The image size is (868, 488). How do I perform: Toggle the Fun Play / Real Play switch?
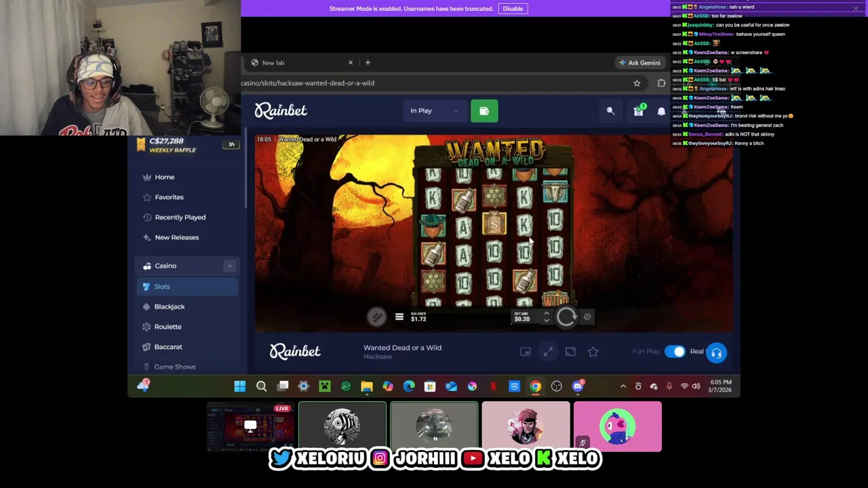click(x=675, y=351)
